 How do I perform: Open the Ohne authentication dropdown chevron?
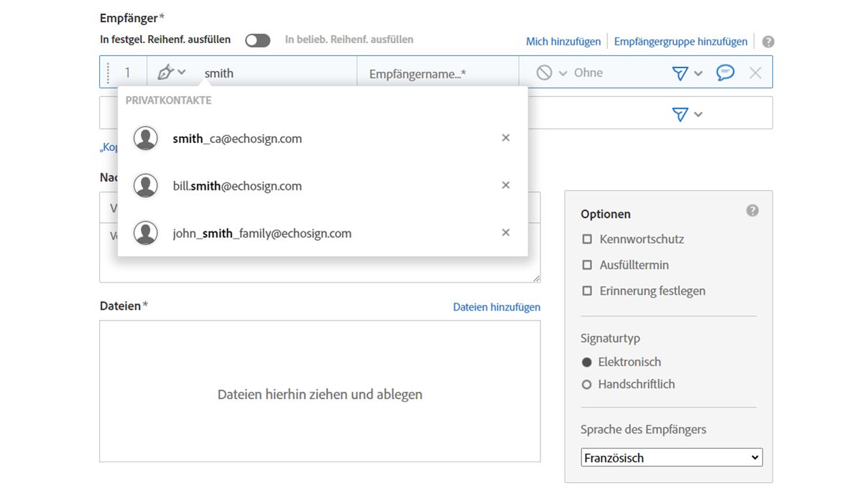point(563,73)
